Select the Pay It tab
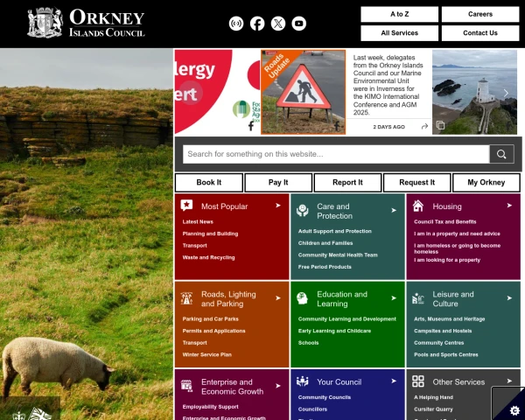The image size is (525, 420). click(x=278, y=183)
